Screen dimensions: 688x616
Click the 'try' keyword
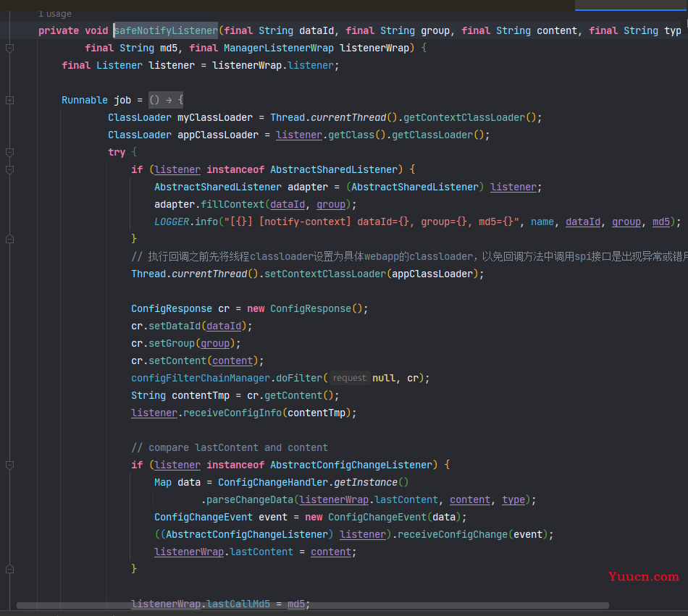coord(117,152)
